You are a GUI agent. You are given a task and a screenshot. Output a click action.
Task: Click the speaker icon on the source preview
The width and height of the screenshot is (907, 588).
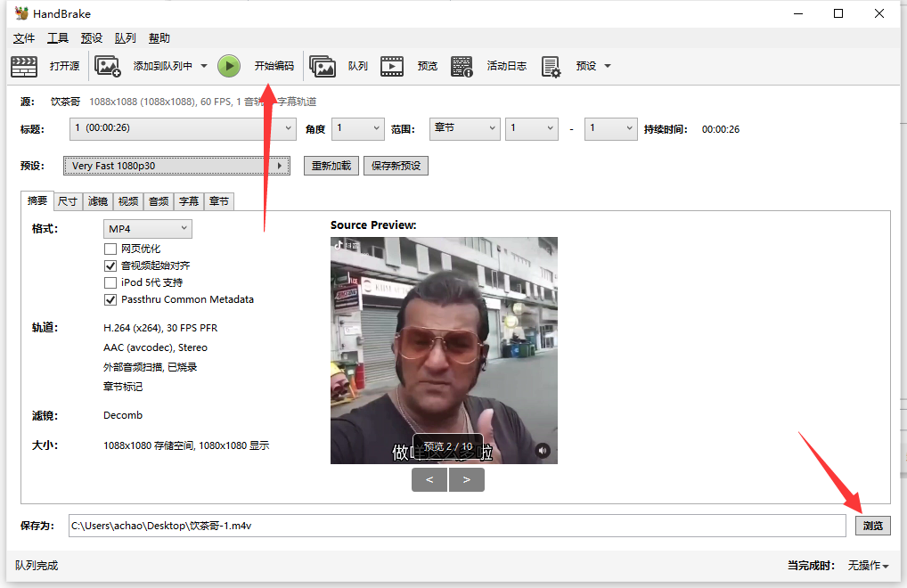543,450
